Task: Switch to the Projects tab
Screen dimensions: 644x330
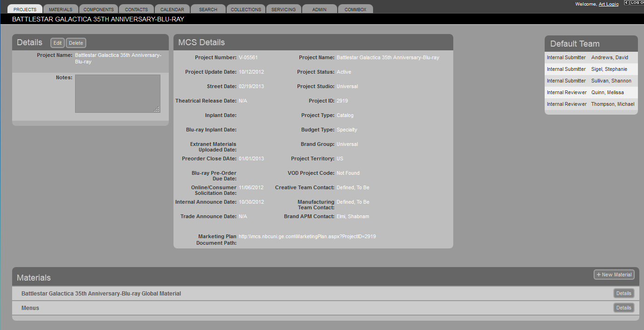Action: [x=25, y=9]
